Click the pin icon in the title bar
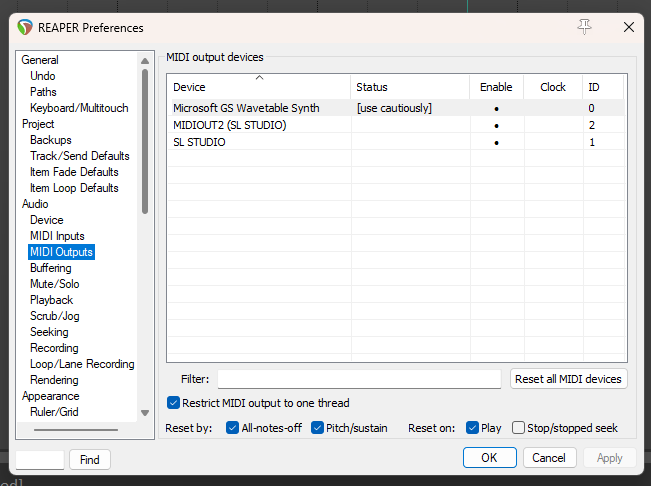 [585, 27]
